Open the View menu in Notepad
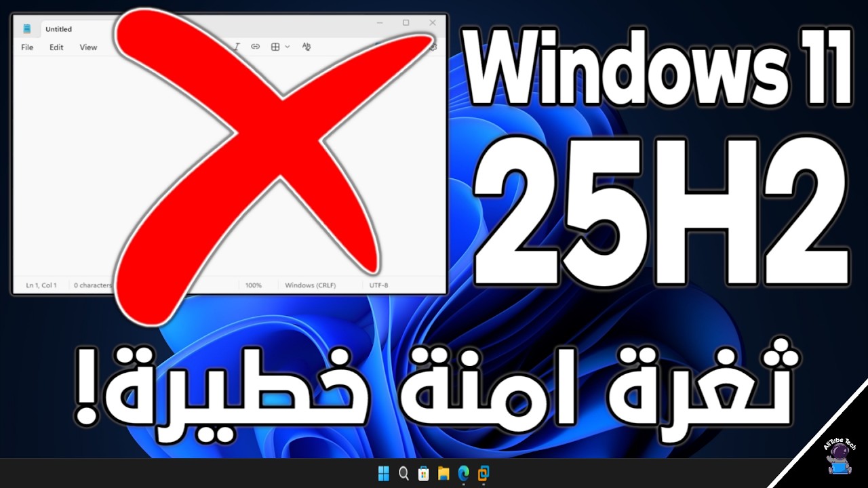This screenshot has width=868, height=488. [88, 47]
